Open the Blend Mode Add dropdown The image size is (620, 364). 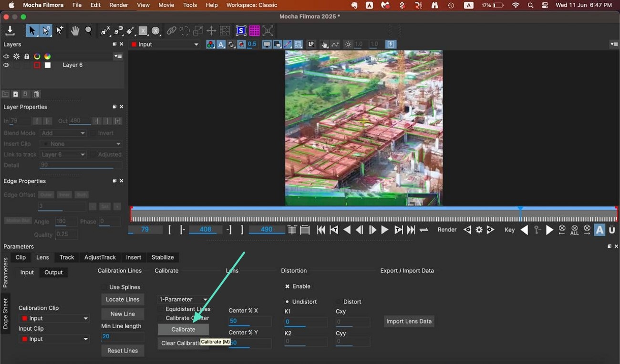pyautogui.click(x=63, y=133)
